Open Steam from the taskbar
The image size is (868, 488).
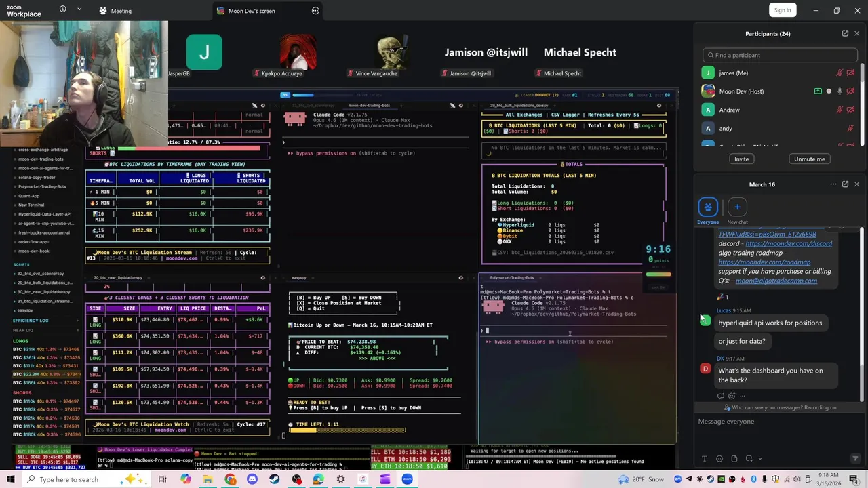click(275, 479)
